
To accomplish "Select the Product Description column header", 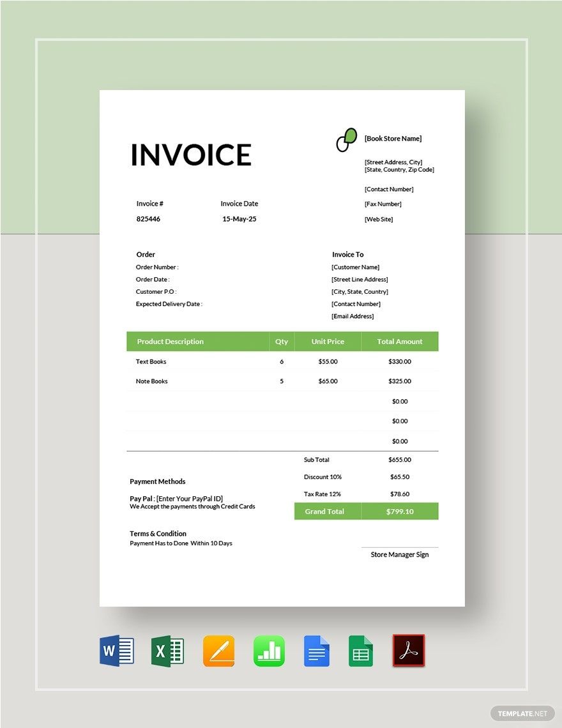I will (x=170, y=341).
